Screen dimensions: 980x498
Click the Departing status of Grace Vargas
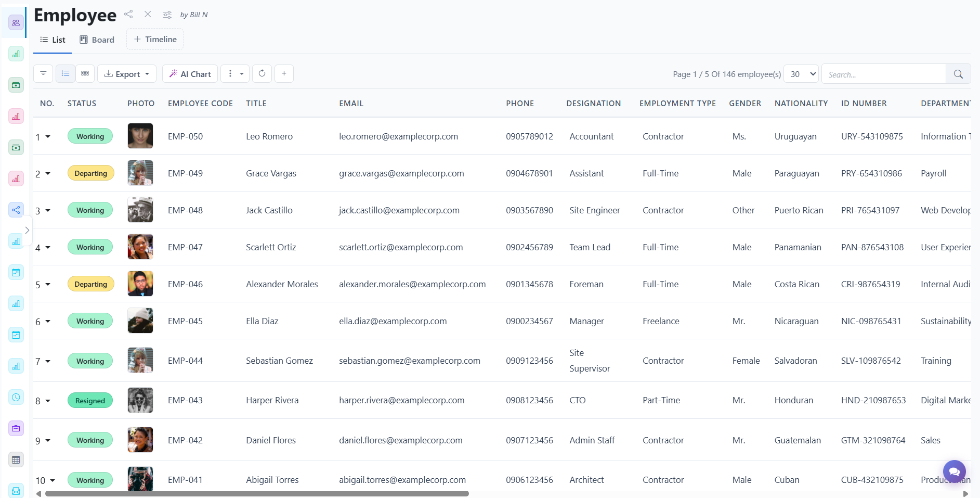point(90,173)
